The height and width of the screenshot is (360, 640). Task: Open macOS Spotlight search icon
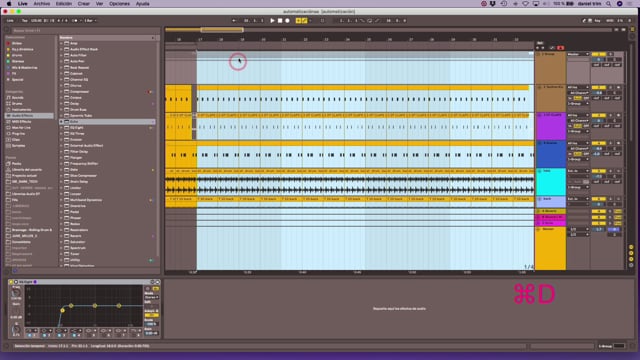[608, 4]
